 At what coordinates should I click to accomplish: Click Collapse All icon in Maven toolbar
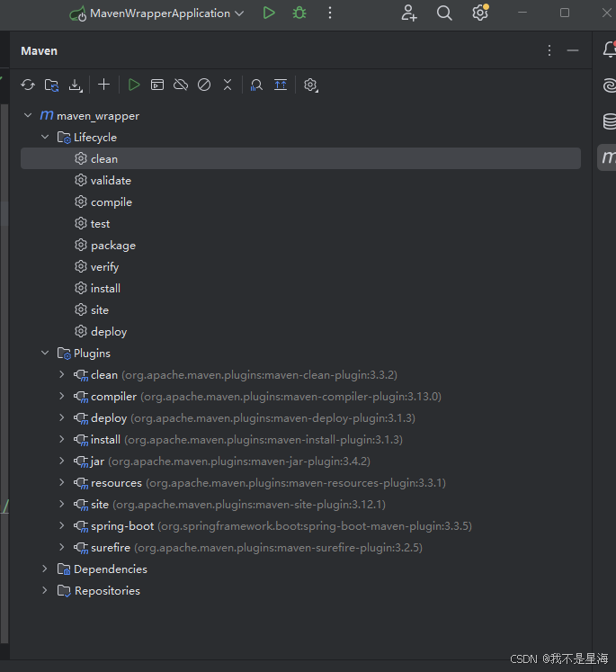pyautogui.click(x=228, y=85)
